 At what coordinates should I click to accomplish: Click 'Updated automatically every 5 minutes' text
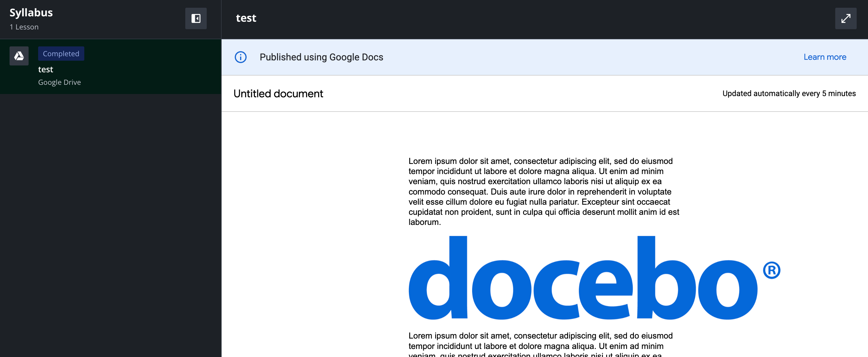pyautogui.click(x=789, y=93)
